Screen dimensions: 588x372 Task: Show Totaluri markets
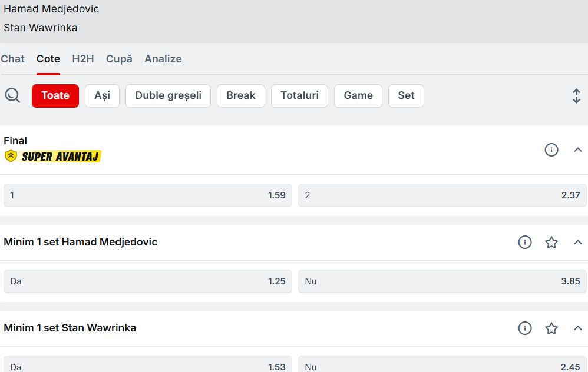[x=299, y=95]
